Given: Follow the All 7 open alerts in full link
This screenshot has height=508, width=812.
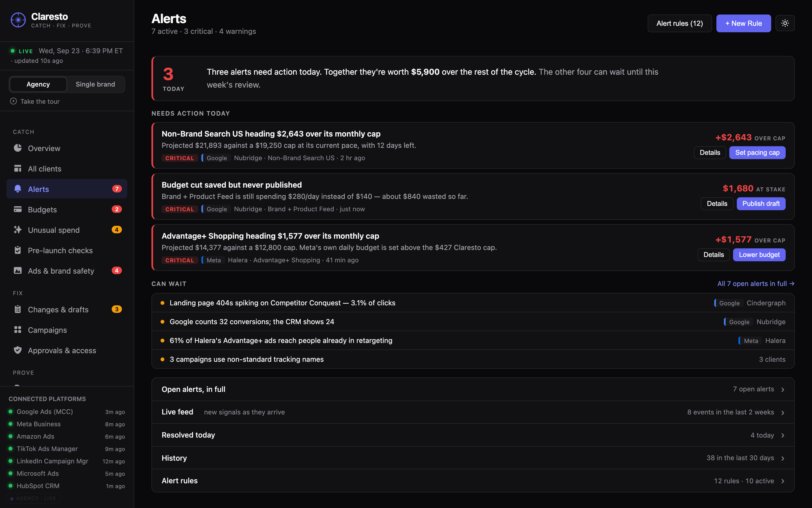Looking at the screenshot, I should 756,284.
